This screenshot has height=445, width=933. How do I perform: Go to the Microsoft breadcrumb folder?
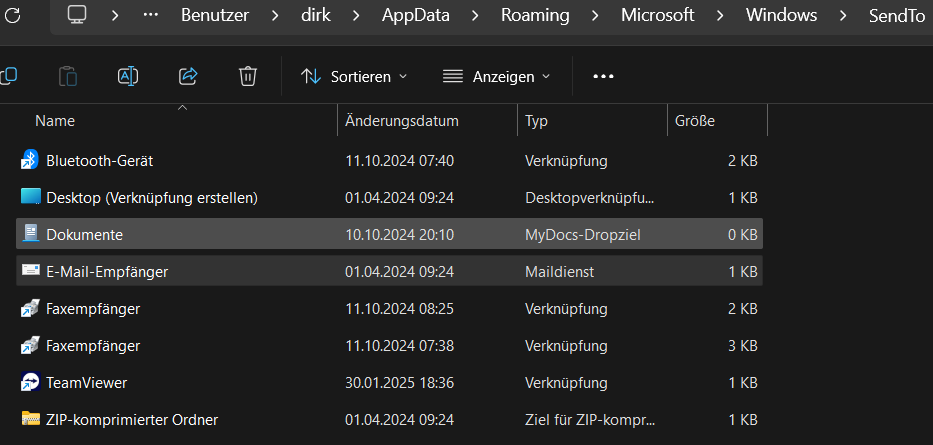click(x=657, y=16)
